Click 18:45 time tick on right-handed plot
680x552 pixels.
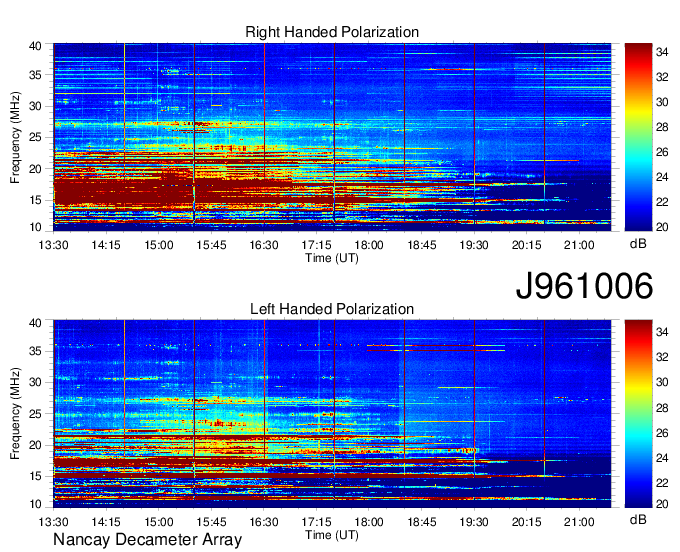pos(422,245)
